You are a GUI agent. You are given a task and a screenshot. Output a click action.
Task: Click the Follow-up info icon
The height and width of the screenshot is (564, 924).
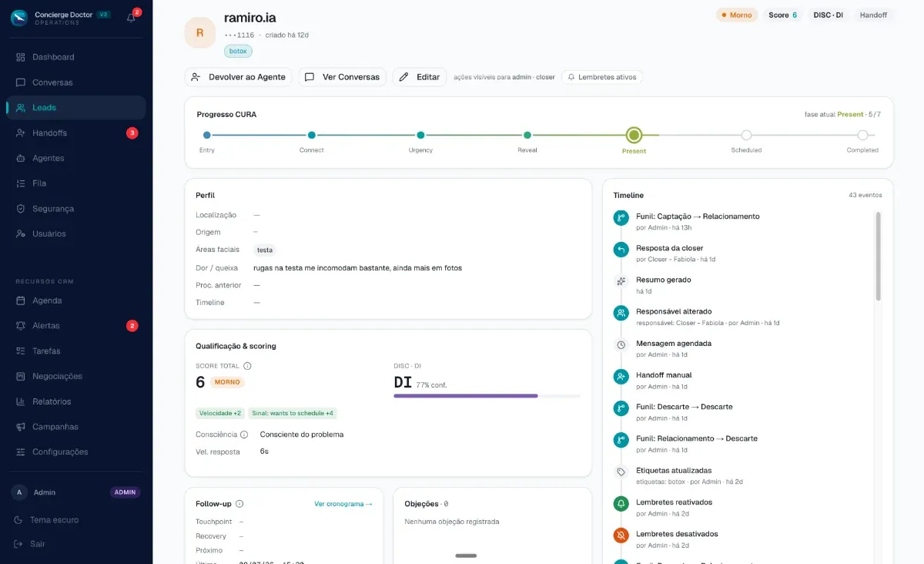239,504
